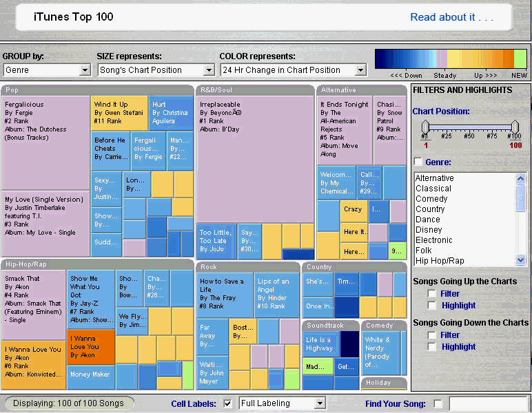The height and width of the screenshot is (413, 532).
Task: Uncheck the Cell Labels checkbox
Action: coord(228,403)
